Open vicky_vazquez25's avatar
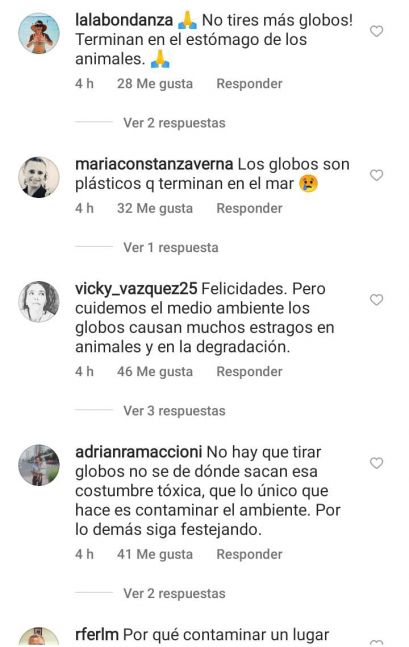 coord(39,302)
